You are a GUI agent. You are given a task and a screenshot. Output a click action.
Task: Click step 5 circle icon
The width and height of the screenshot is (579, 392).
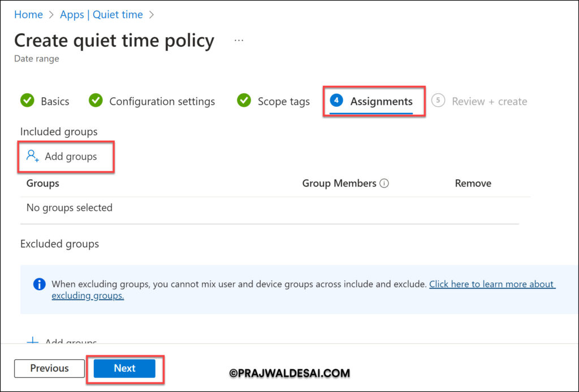438,101
